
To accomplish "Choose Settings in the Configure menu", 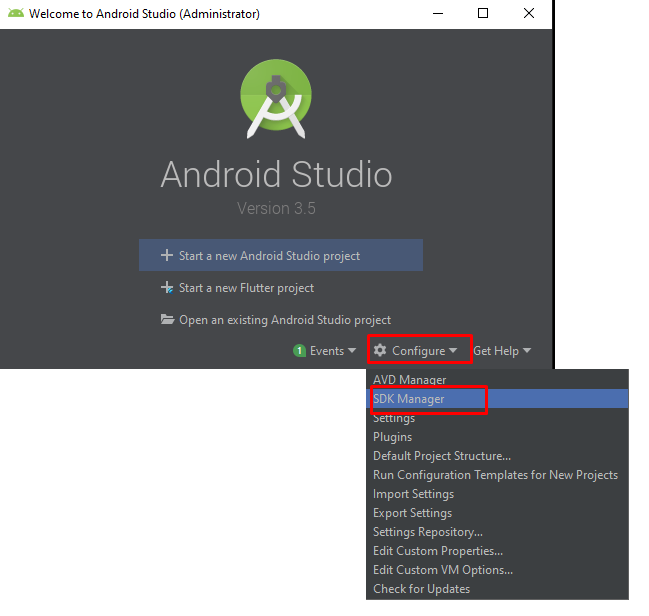I will click(394, 418).
